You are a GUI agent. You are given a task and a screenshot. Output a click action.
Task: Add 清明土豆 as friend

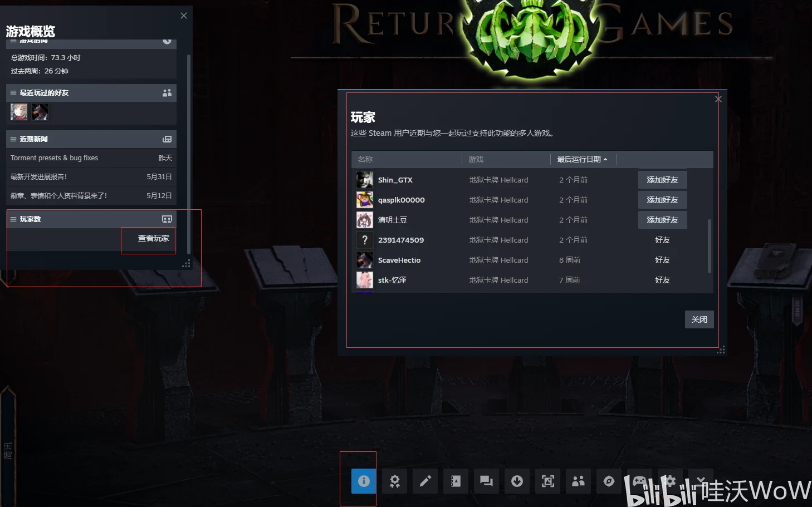662,220
